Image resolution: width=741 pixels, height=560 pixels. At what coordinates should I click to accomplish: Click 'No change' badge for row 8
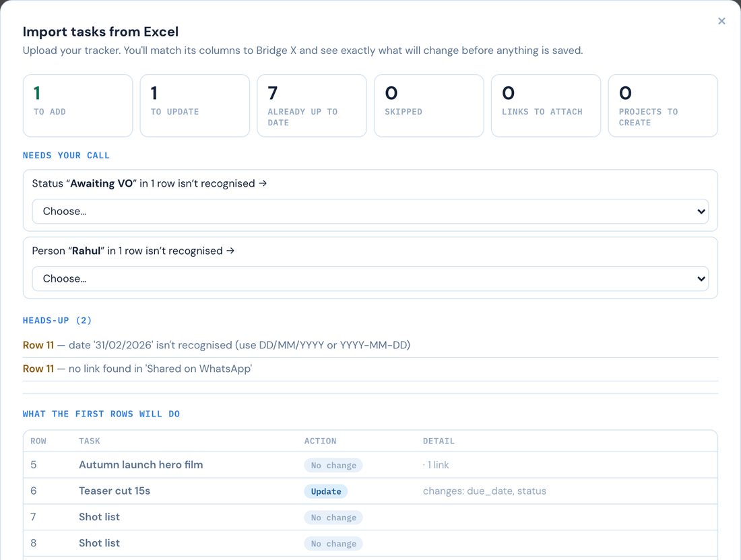pyautogui.click(x=333, y=543)
